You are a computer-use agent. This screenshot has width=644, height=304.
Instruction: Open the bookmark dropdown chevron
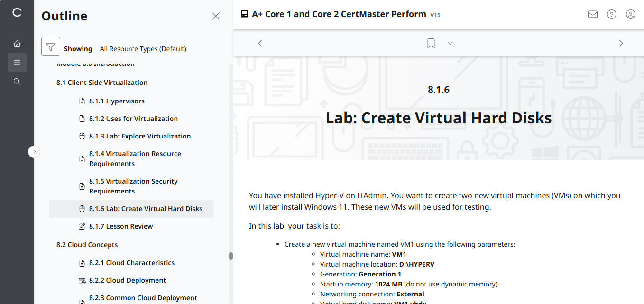450,43
